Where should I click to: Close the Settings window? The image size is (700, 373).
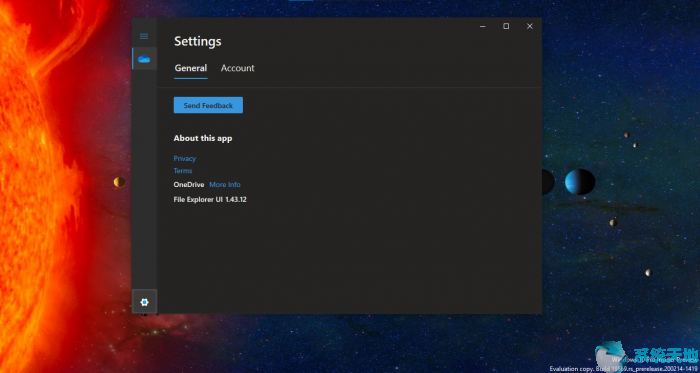pos(530,26)
